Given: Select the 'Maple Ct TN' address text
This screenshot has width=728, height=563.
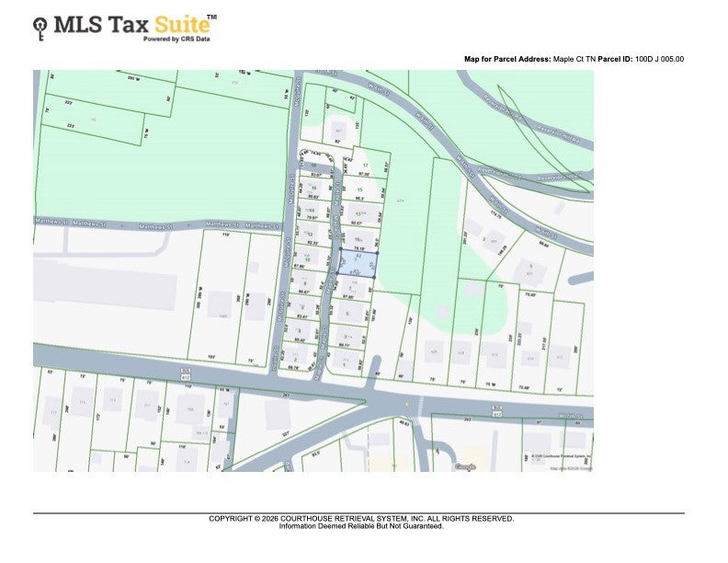Looking at the screenshot, I should pyautogui.click(x=574, y=59).
